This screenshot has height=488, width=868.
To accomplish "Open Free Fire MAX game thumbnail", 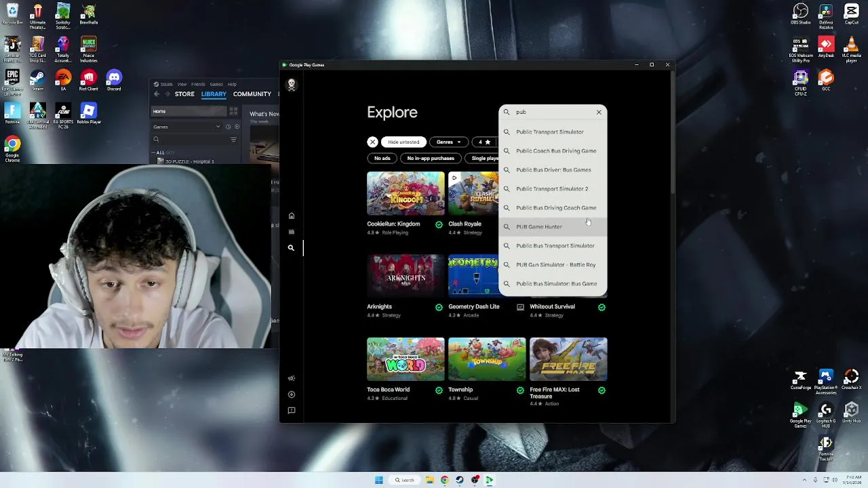I will coord(568,359).
